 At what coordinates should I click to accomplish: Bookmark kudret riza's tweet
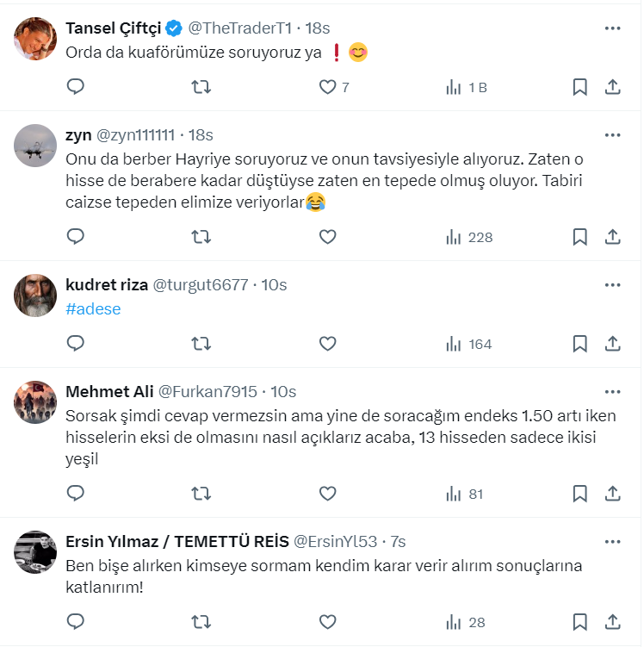[580, 344]
